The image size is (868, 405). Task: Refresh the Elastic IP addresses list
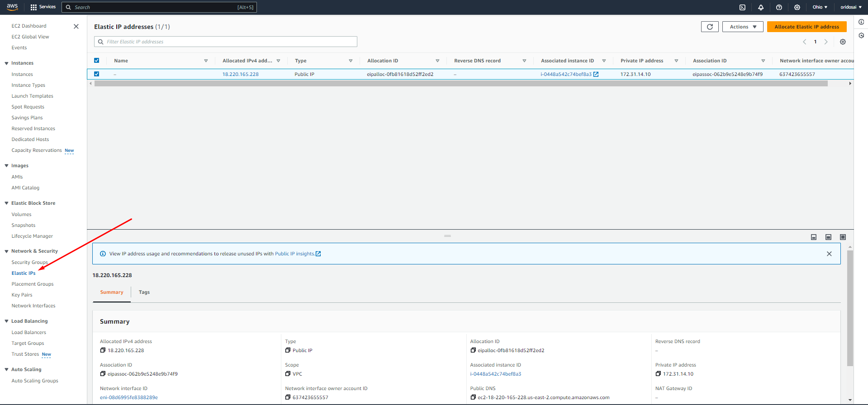[x=710, y=27]
